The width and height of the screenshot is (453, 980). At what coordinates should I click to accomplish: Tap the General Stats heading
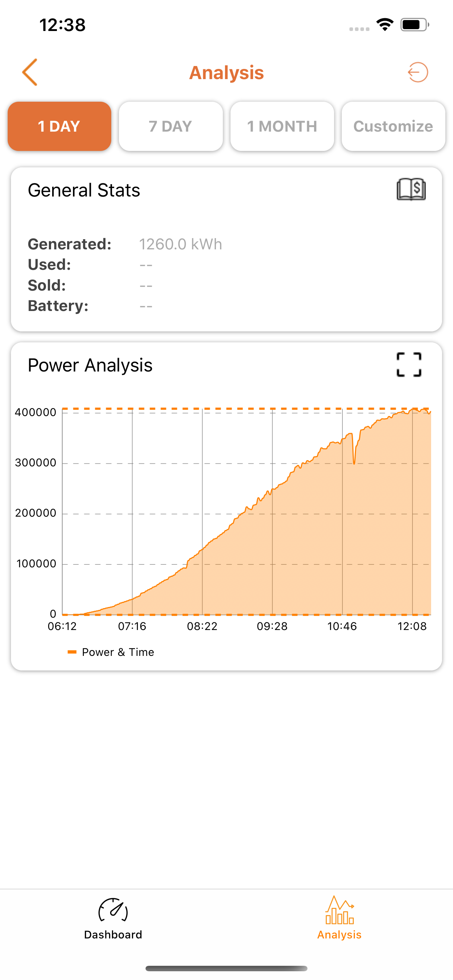tap(84, 190)
